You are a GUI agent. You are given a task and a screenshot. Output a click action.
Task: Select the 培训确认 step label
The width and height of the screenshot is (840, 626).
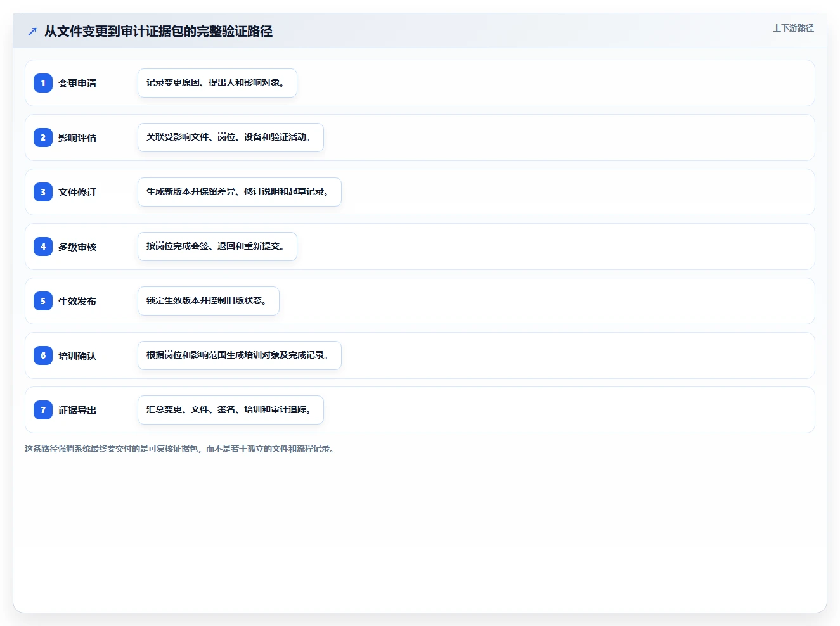(x=77, y=355)
